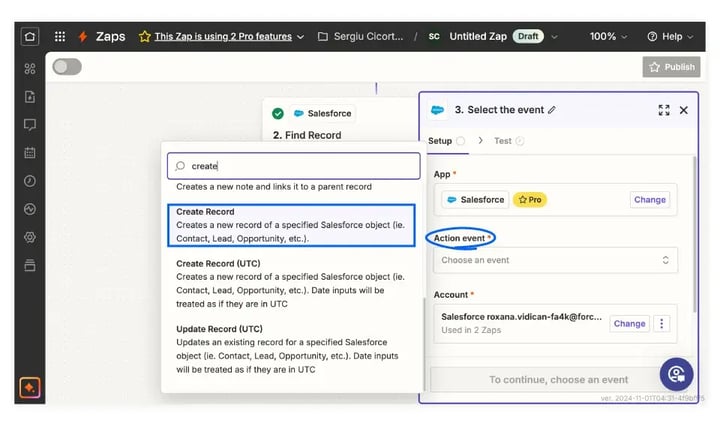Click the To continue, choose an event button

click(x=558, y=380)
